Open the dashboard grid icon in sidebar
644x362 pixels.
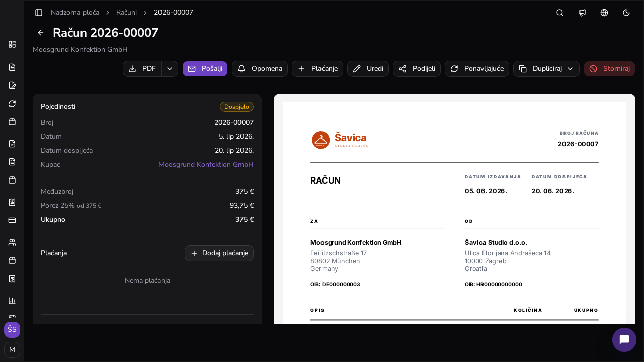click(x=12, y=44)
